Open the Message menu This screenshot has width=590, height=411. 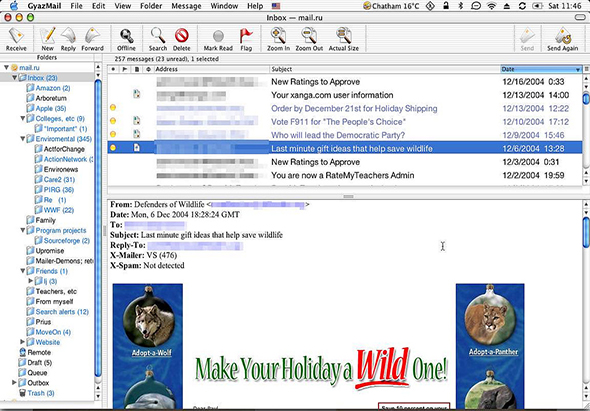click(x=186, y=6)
